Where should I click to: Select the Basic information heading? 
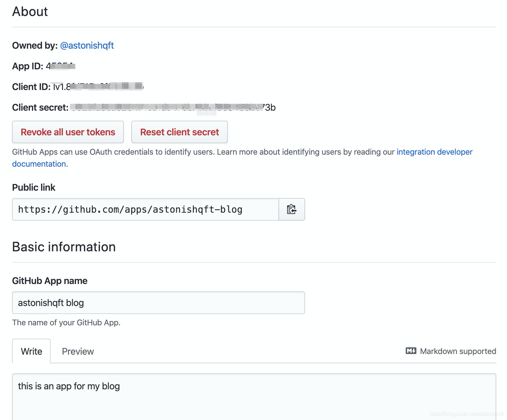click(x=64, y=247)
